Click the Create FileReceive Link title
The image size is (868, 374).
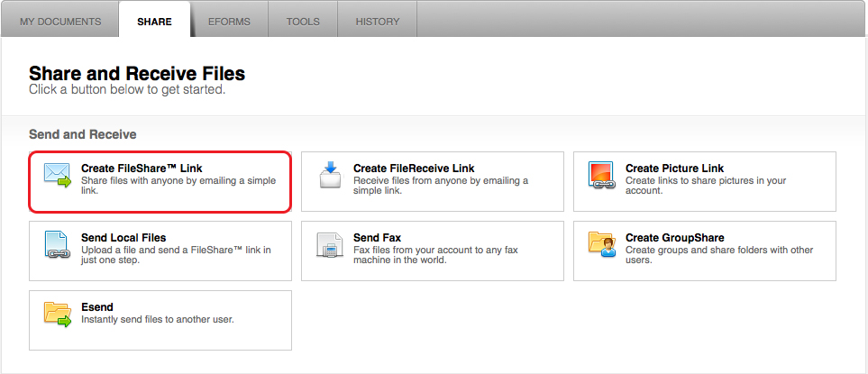(x=414, y=169)
